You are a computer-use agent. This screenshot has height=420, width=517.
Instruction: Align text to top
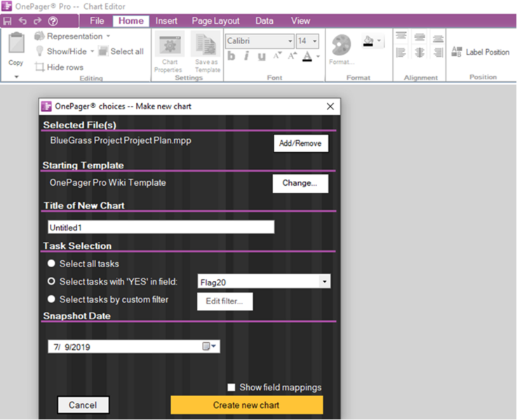point(401,36)
